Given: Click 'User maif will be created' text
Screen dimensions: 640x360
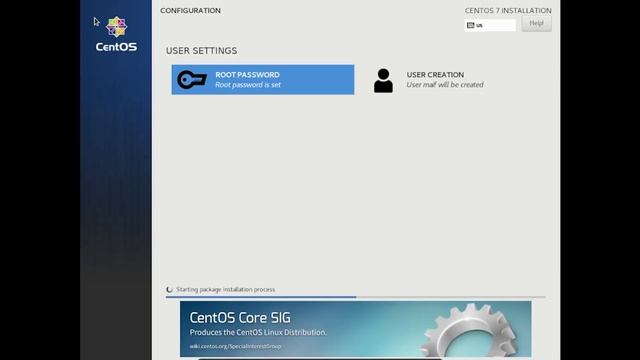Looking at the screenshot, I should click(445, 85).
